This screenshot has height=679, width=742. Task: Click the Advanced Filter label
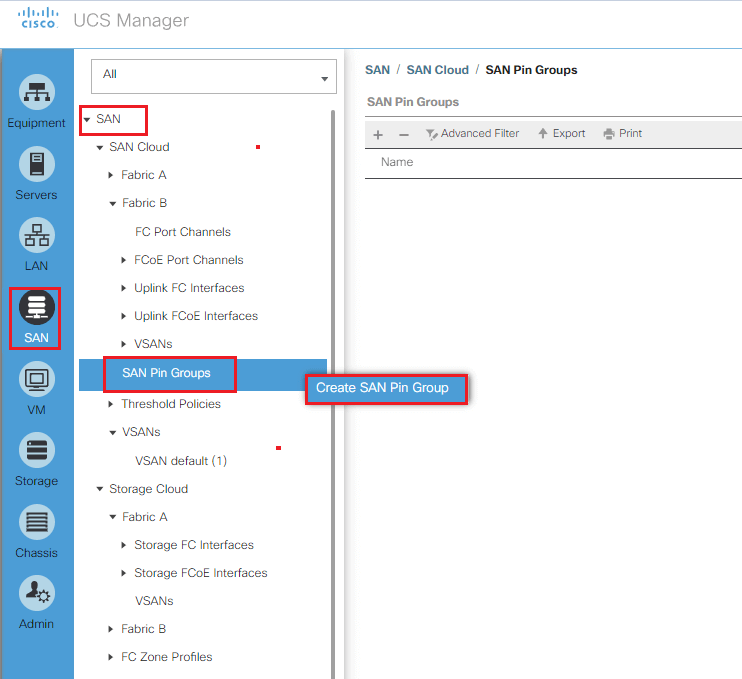tap(480, 133)
